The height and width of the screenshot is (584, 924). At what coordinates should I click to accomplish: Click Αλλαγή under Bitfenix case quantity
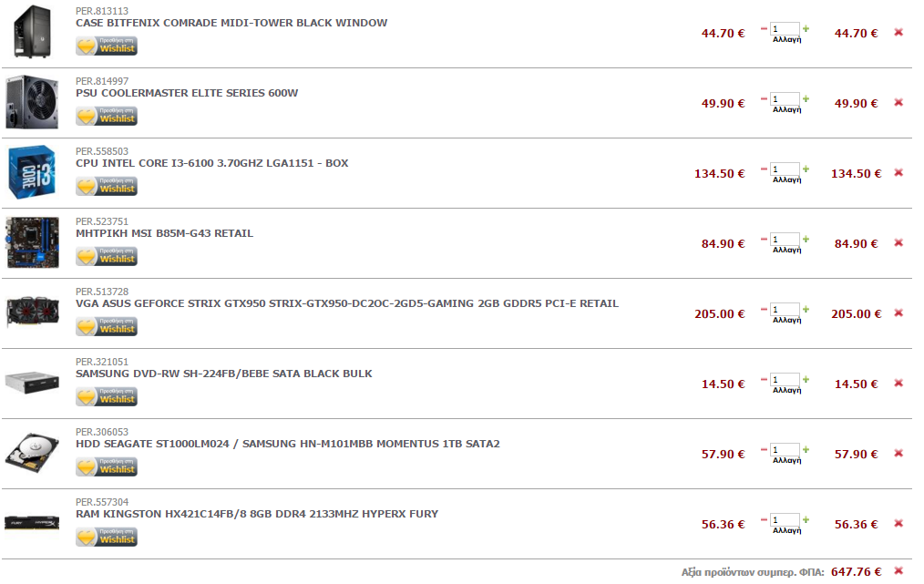pos(786,39)
